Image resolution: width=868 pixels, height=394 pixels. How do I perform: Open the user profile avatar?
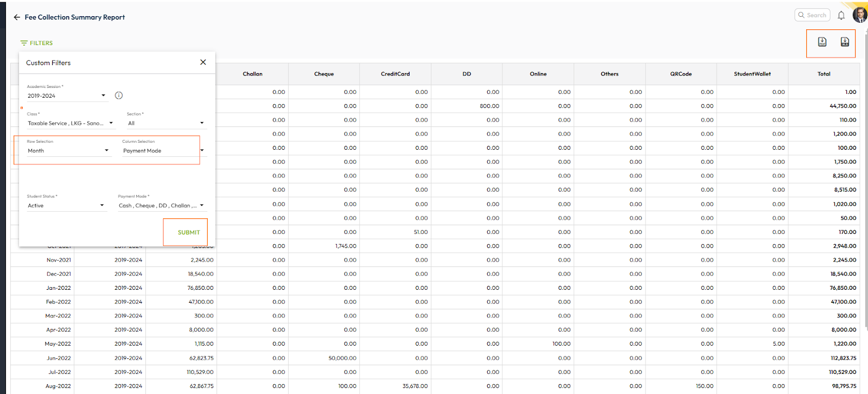[x=860, y=15]
